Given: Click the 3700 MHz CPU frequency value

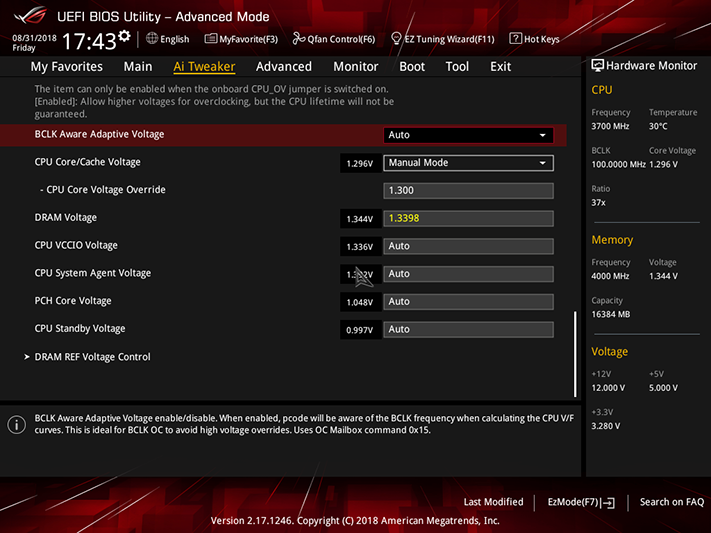Looking at the screenshot, I should pos(610,126).
